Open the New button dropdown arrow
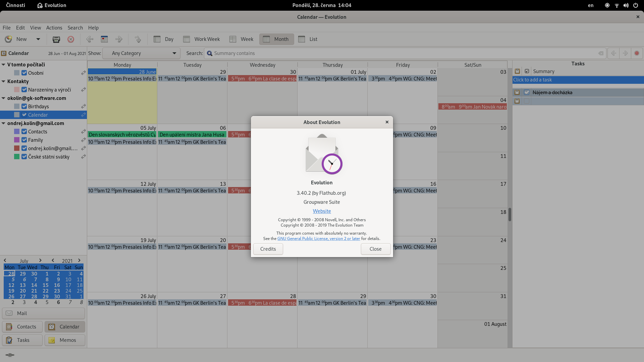The image size is (644, 362). [x=38, y=39]
